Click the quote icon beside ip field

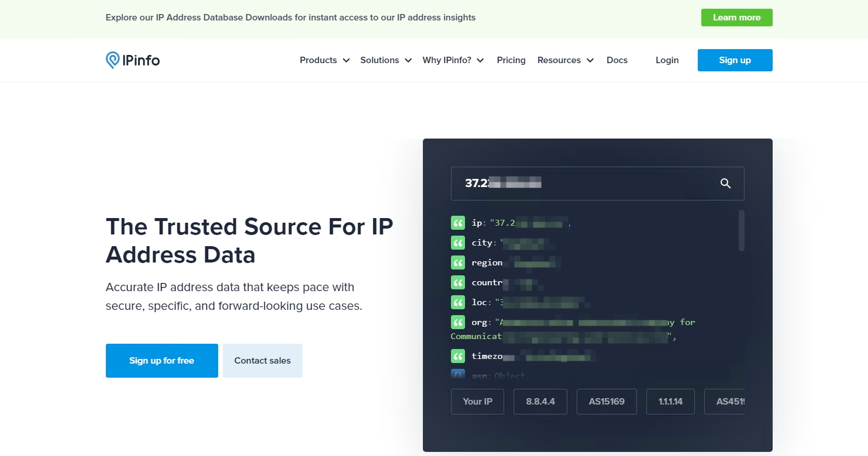click(x=457, y=223)
